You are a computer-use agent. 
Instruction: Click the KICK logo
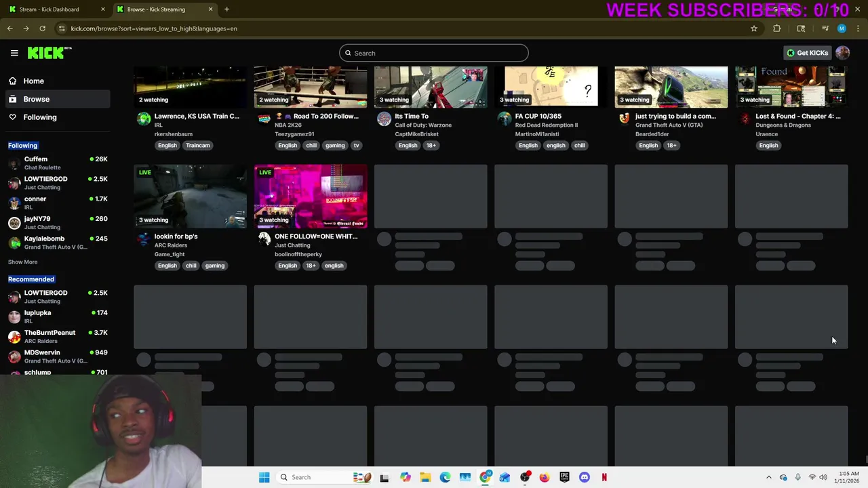[49, 53]
